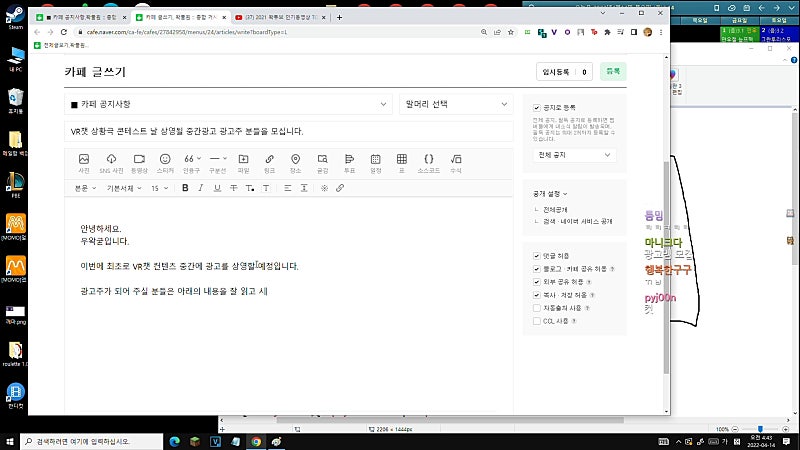The height and width of the screenshot is (450, 800).
Task: Enable the 자동출처 사용 checkbox
Action: (537, 308)
